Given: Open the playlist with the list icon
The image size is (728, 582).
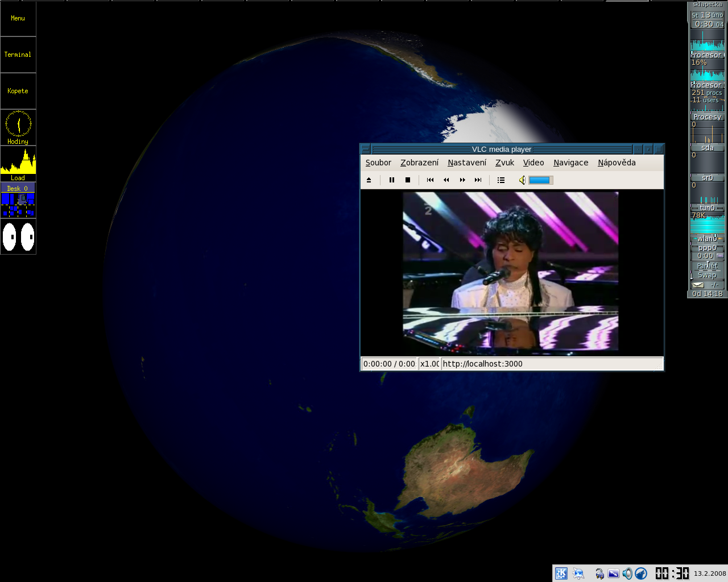Looking at the screenshot, I should (x=501, y=180).
